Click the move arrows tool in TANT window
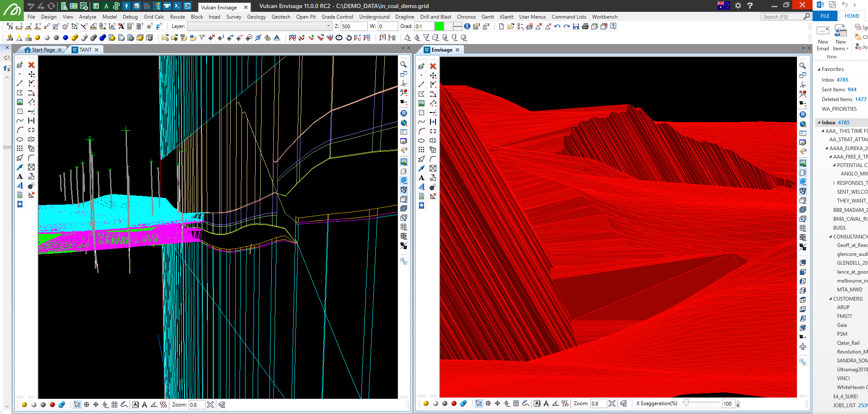The height and width of the screenshot is (414, 868). (x=31, y=74)
